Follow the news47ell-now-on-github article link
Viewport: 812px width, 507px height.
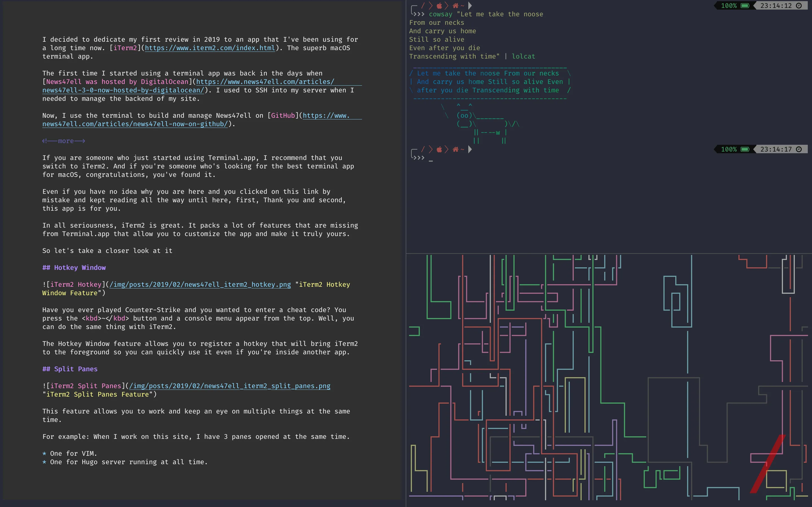point(135,124)
